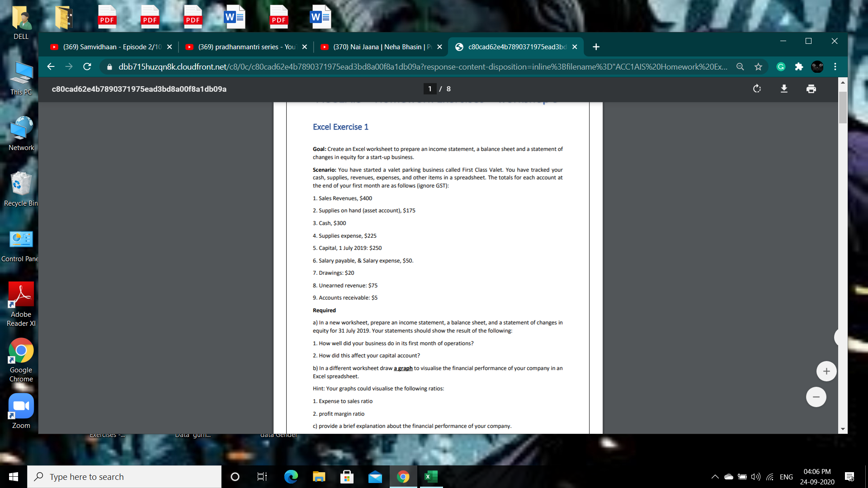
Task: Open the Chrome three-dot menu
Action: 835,67
